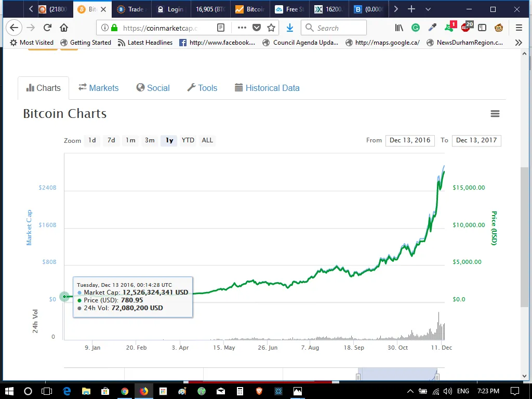Open the Library books icon
Screen dimensions: 532x399
click(399, 28)
